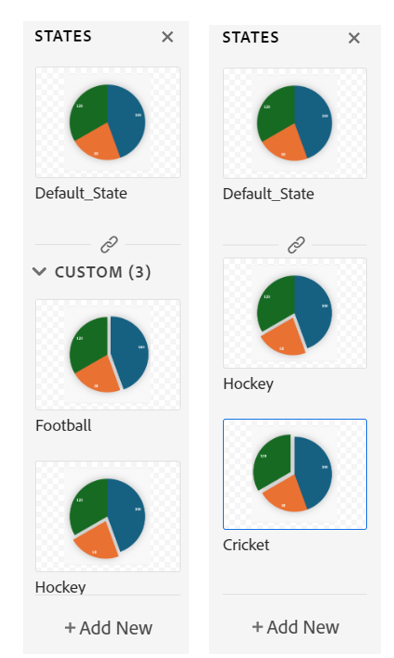Select the Football state thumbnail
The width and height of the screenshot is (394, 658).
pos(108,355)
